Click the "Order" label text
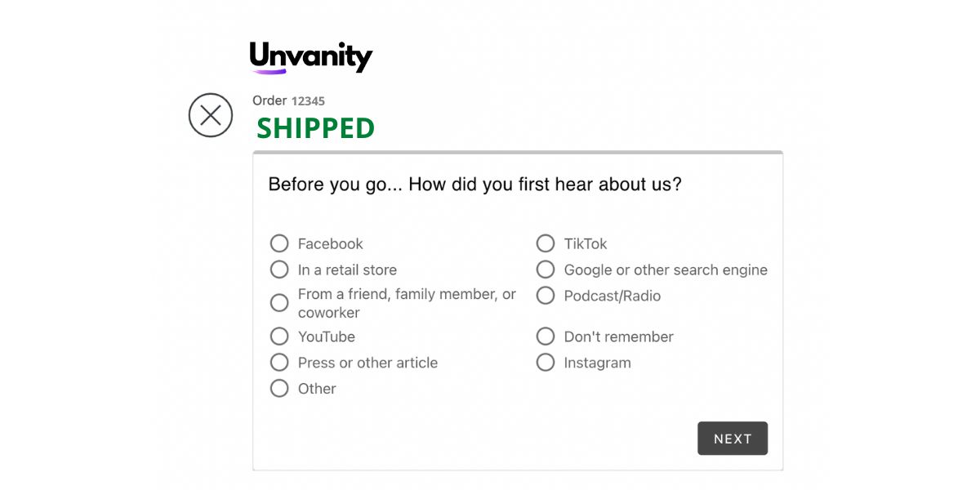The width and height of the screenshot is (980, 490). click(x=269, y=100)
